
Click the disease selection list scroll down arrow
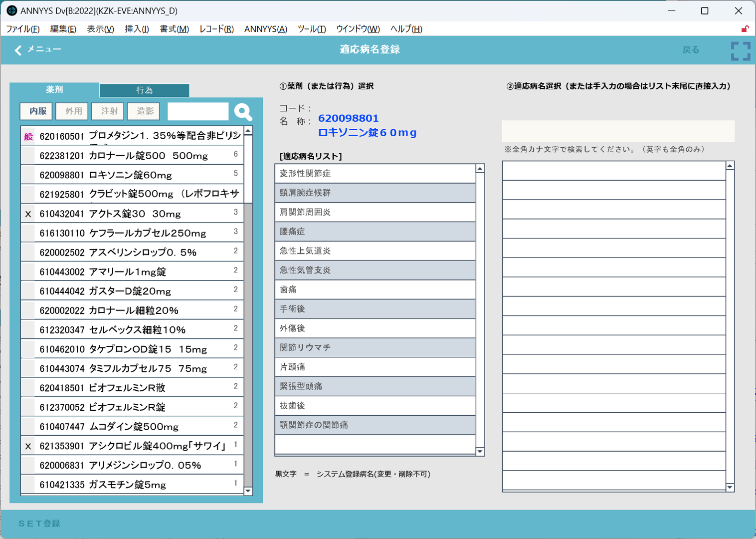pos(730,488)
